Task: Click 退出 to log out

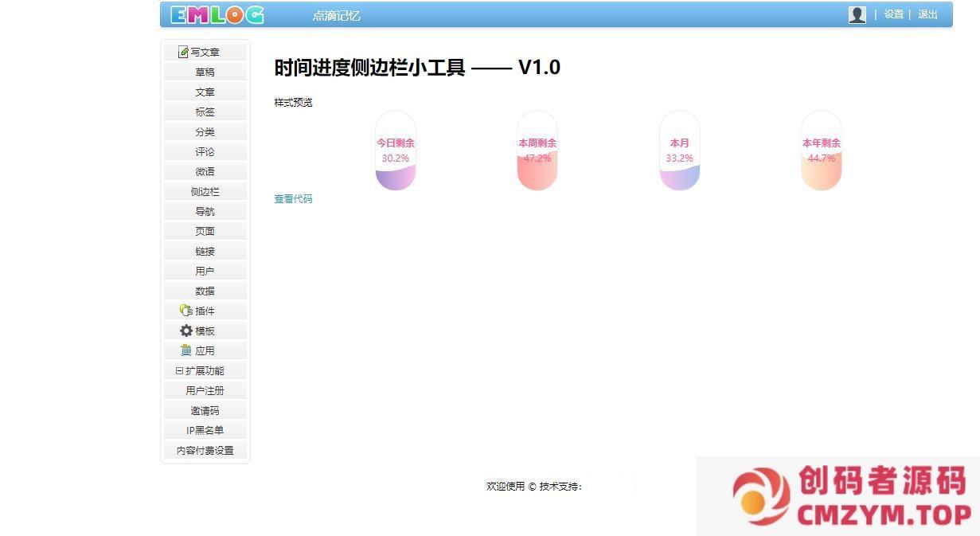Action: tap(927, 14)
